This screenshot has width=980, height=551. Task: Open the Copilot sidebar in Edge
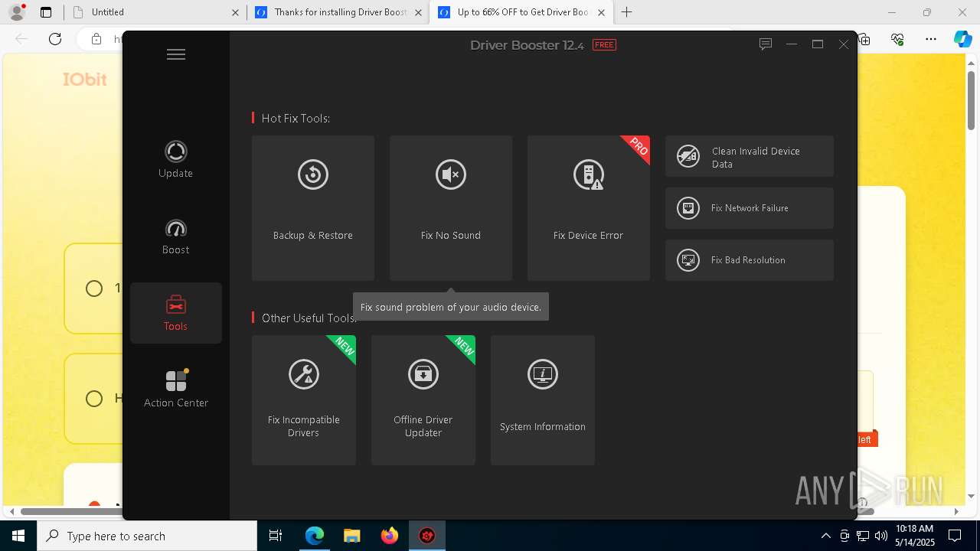pyautogui.click(x=962, y=39)
